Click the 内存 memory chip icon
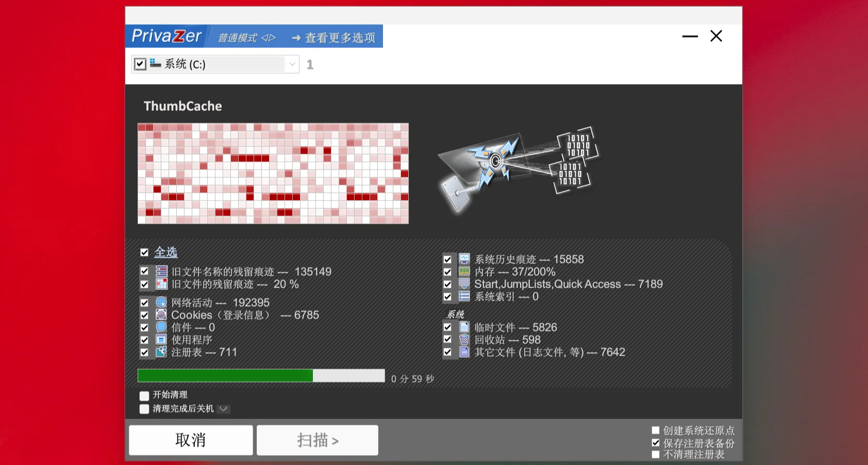868x465 pixels. point(464,271)
